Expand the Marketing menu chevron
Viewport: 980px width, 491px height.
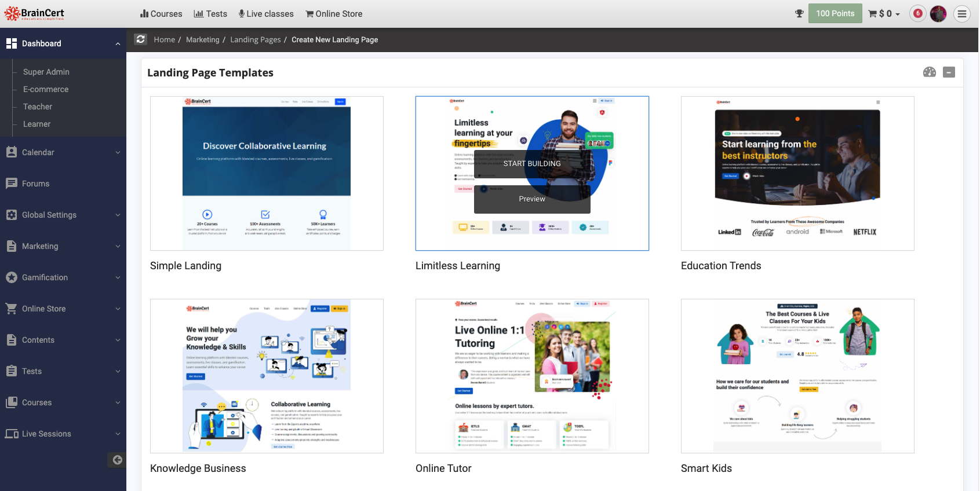tap(118, 246)
